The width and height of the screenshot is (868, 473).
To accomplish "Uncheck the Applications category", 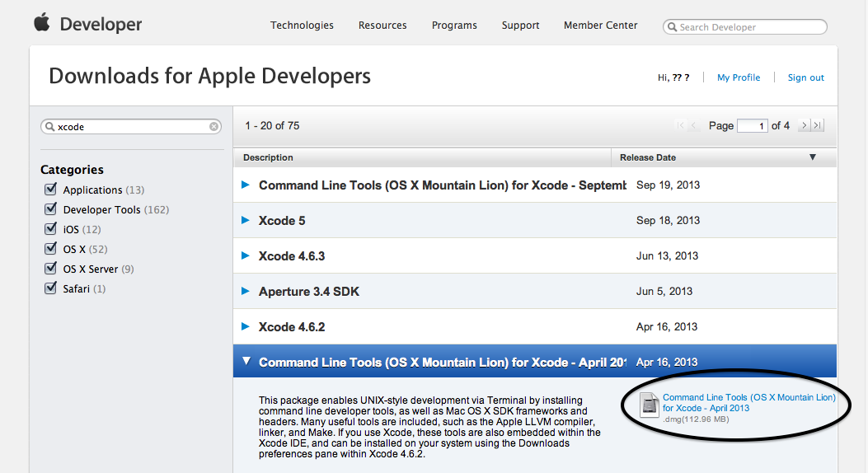I will pyautogui.click(x=50, y=190).
